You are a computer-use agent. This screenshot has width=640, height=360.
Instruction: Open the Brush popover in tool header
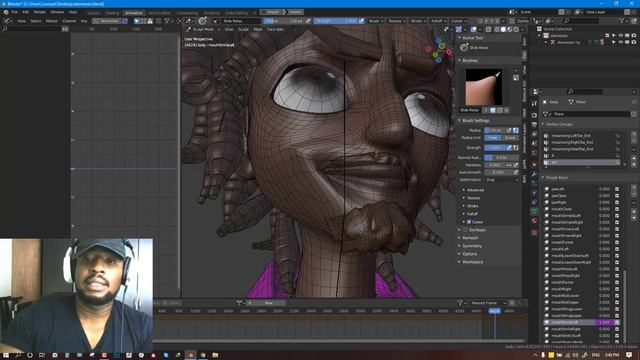376,21
